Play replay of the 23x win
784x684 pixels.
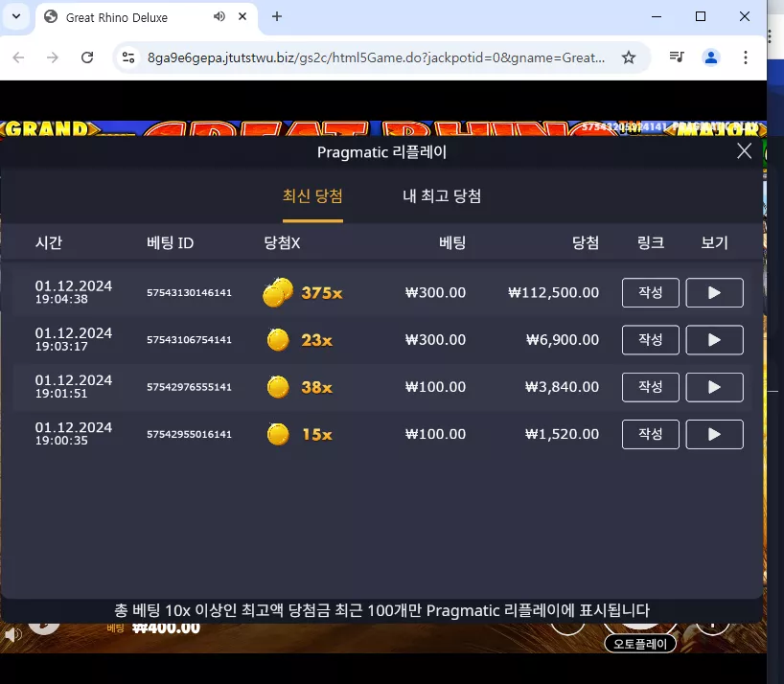(x=714, y=340)
